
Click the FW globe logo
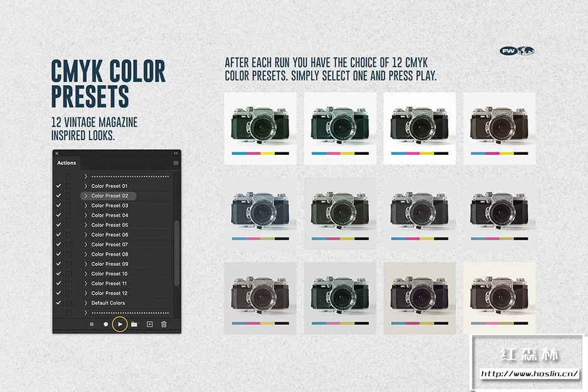[516, 51]
